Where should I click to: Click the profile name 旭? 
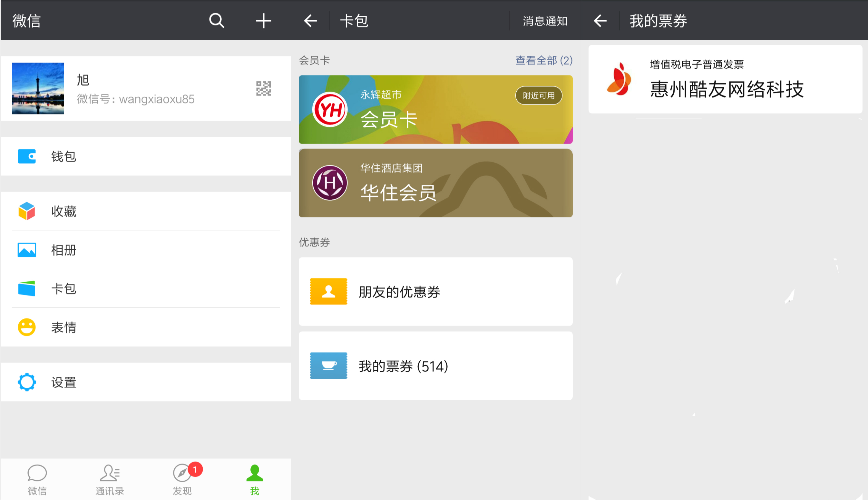point(83,80)
